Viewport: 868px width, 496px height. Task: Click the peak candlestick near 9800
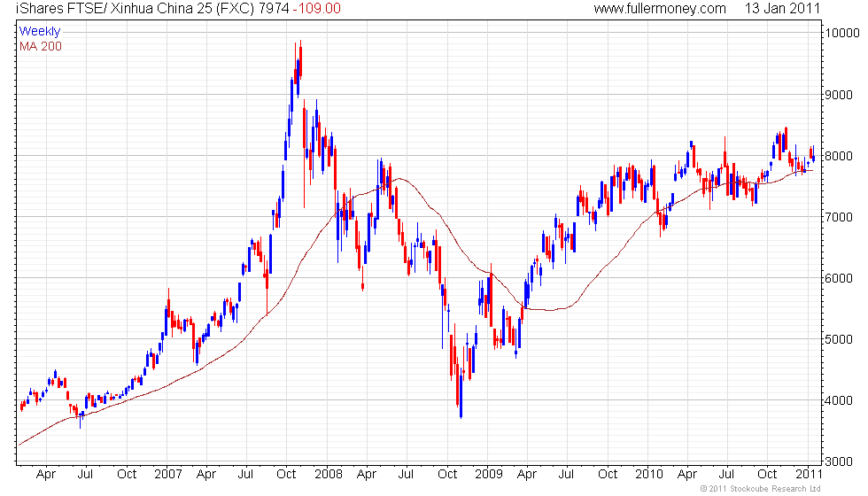click(300, 60)
